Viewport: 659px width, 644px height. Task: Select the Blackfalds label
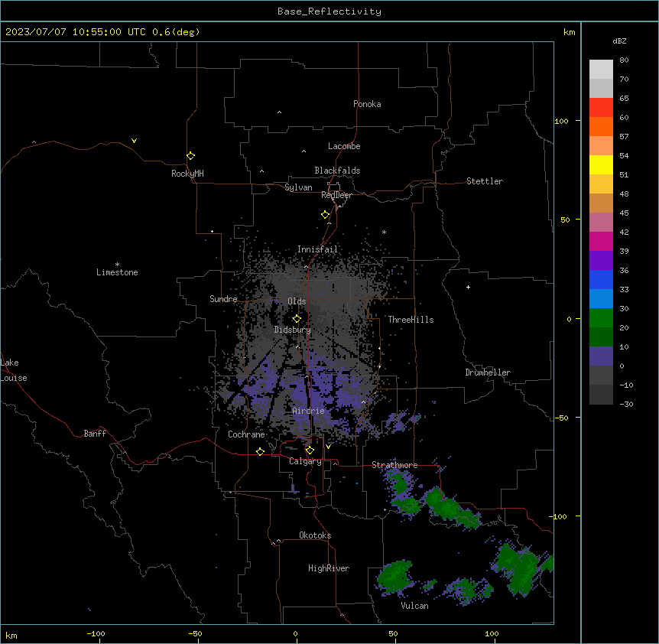click(337, 171)
